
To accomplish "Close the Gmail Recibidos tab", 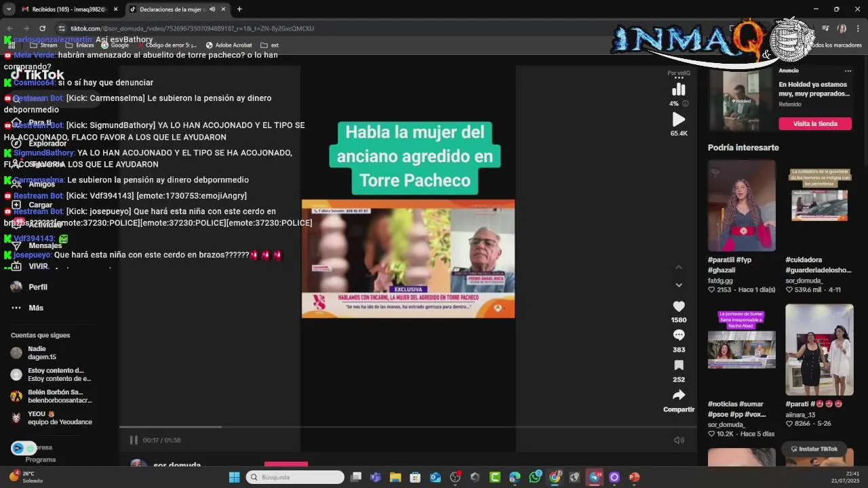I will tap(115, 9).
